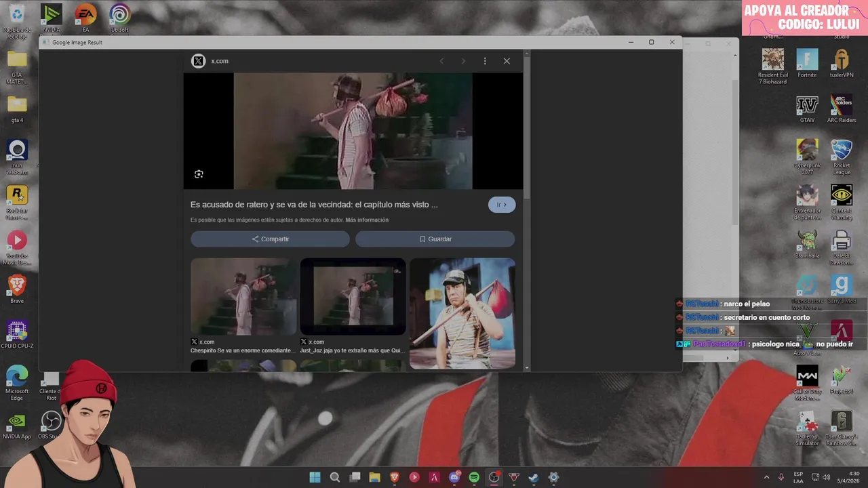The width and height of the screenshot is (868, 488).
Task: Click the Google Lens search icon on image
Action: pos(199,174)
